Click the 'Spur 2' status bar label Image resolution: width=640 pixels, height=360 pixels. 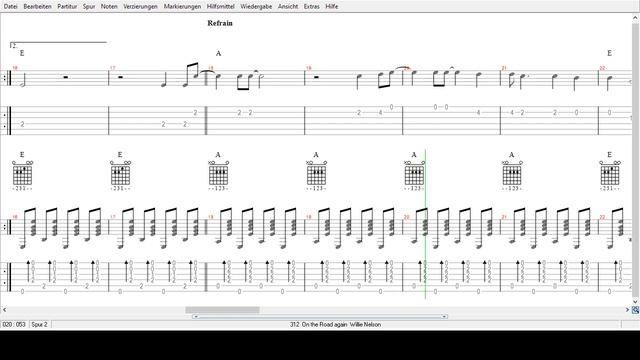click(40, 324)
